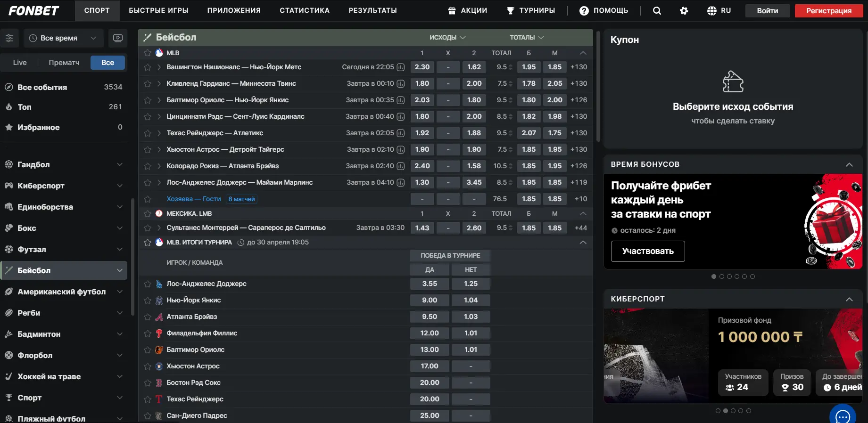Image resolution: width=868 pixels, height=423 pixels.
Task: Open the search magnifier icon
Action: click(x=657, y=10)
